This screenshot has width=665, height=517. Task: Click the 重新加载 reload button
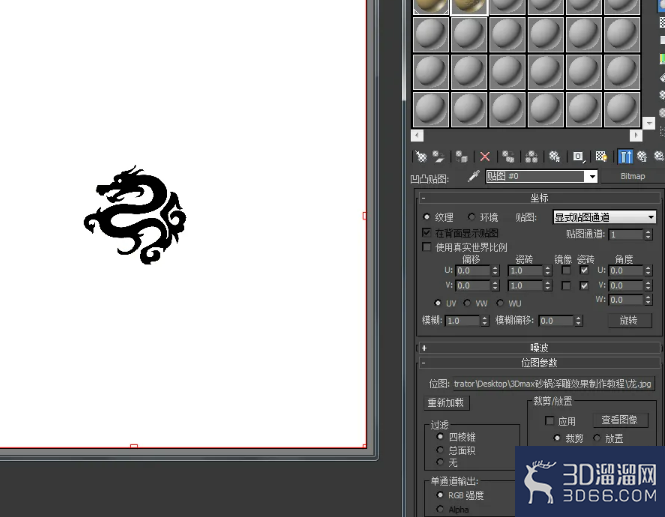pos(446,402)
